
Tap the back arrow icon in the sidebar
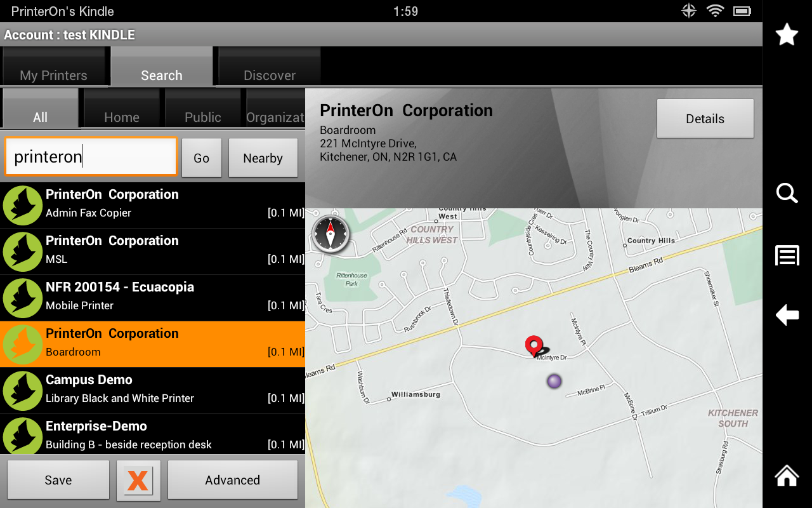(x=787, y=315)
